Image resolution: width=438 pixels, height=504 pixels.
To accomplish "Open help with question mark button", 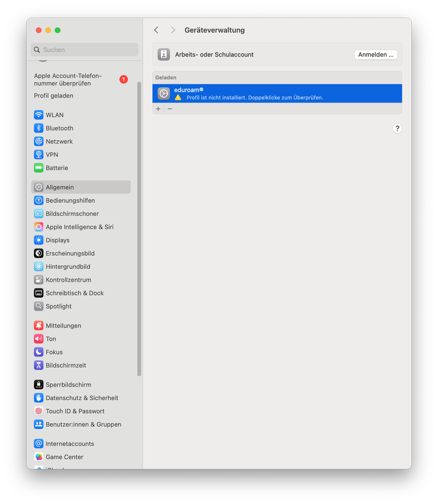I will [397, 129].
